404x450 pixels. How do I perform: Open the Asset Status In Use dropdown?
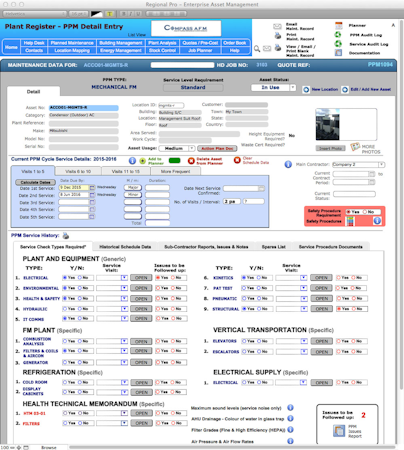pyautogui.click(x=292, y=87)
